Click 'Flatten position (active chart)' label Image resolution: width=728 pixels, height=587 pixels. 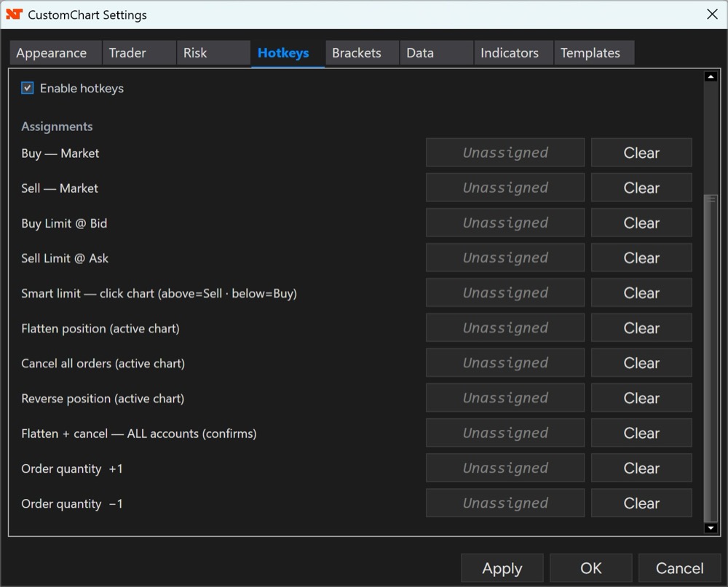(x=100, y=329)
